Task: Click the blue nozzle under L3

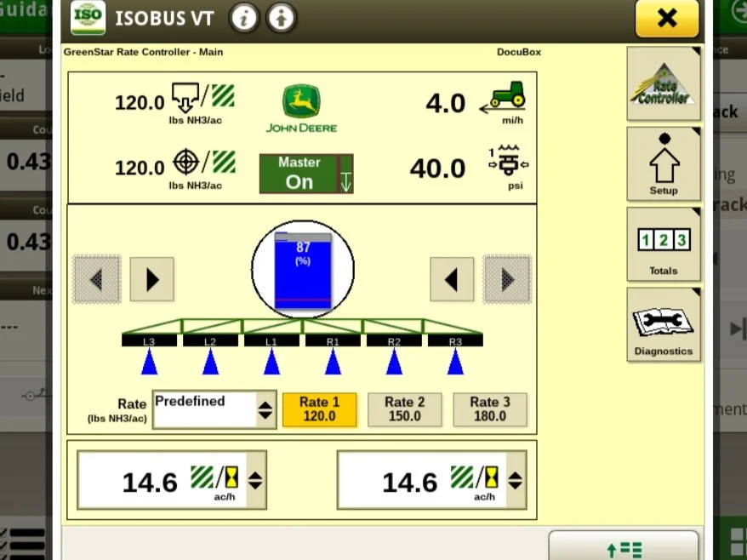Action: click(149, 362)
